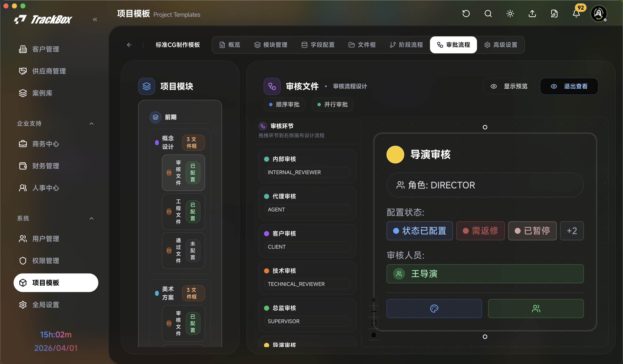The image size is (623, 364).
Task: Pick the 总监审核 stage card
Action: point(307,315)
